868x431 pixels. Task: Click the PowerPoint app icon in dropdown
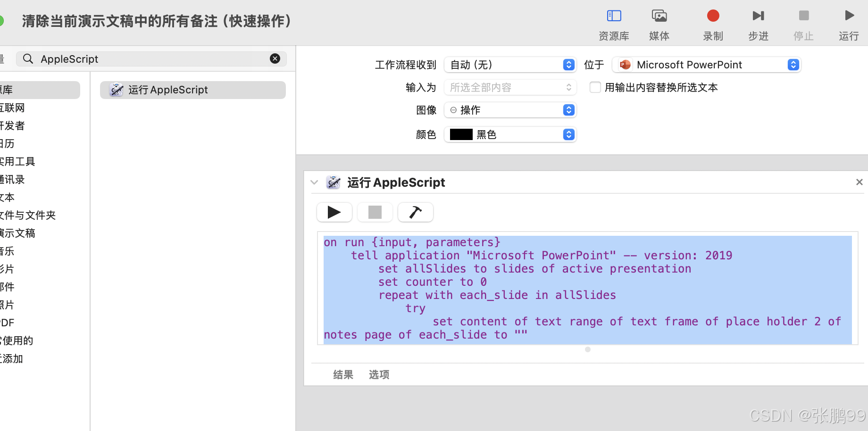point(625,65)
